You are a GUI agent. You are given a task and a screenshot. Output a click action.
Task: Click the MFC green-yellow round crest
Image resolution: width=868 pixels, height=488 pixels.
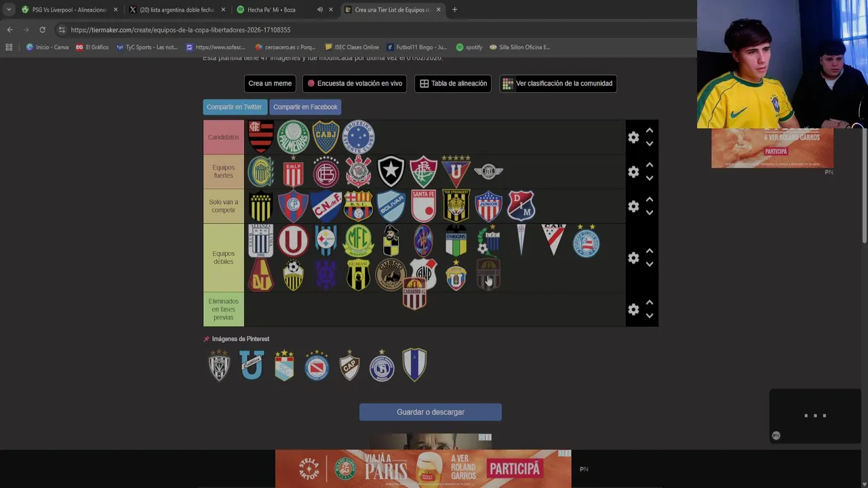point(358,241)
